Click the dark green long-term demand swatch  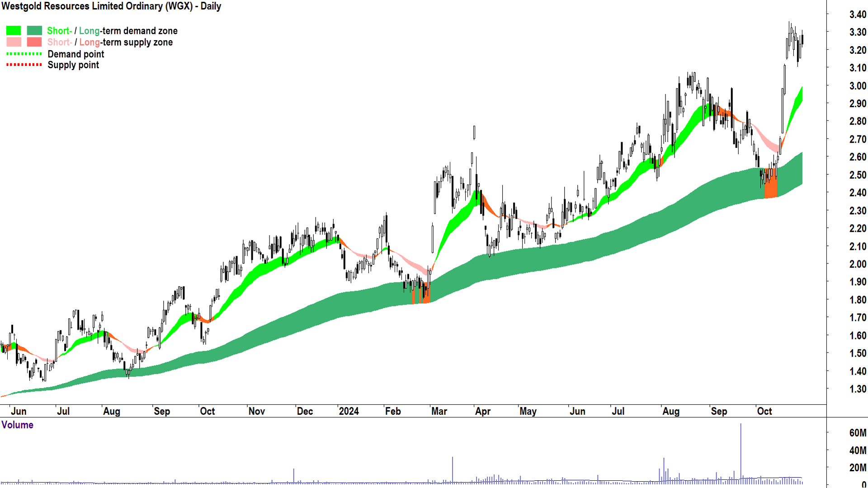point(34,31)
